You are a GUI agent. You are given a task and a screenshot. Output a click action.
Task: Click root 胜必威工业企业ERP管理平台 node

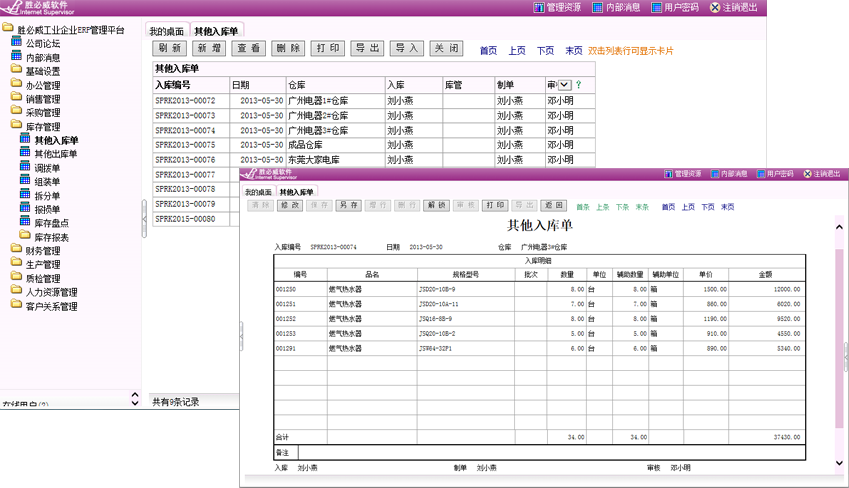[70, 30]
